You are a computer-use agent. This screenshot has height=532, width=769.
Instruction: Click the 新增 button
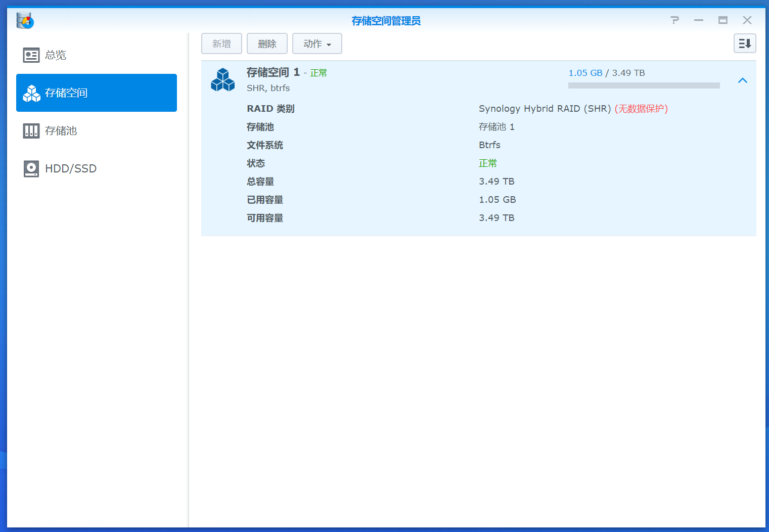[x=221, y=43]
